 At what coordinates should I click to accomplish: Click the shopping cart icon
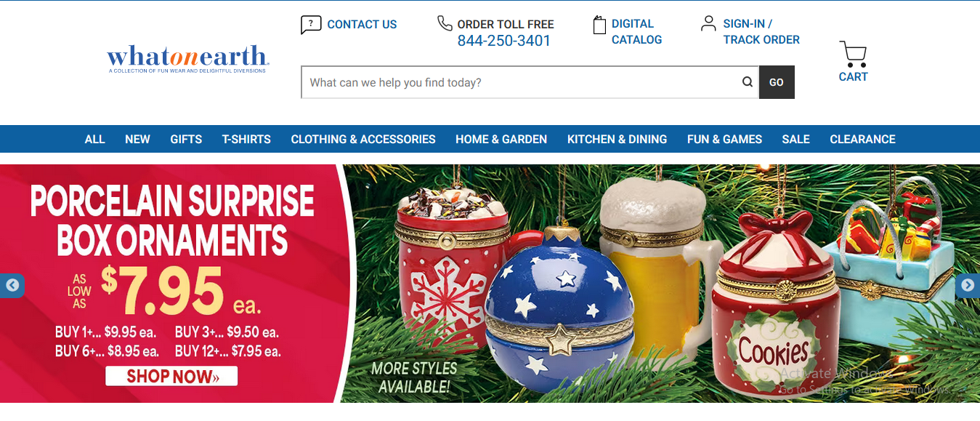tap(853, 54)
